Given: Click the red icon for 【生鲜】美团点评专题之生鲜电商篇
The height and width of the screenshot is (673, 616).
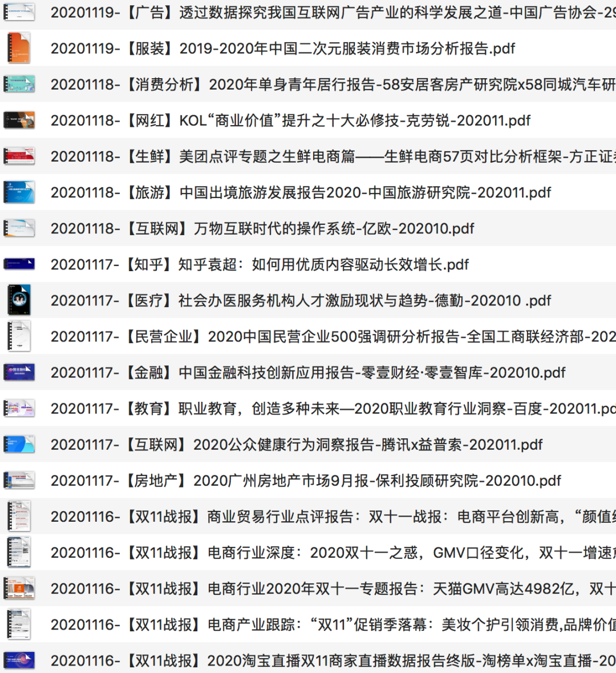Looking at the screenshot, I should [x=19, y=156].
